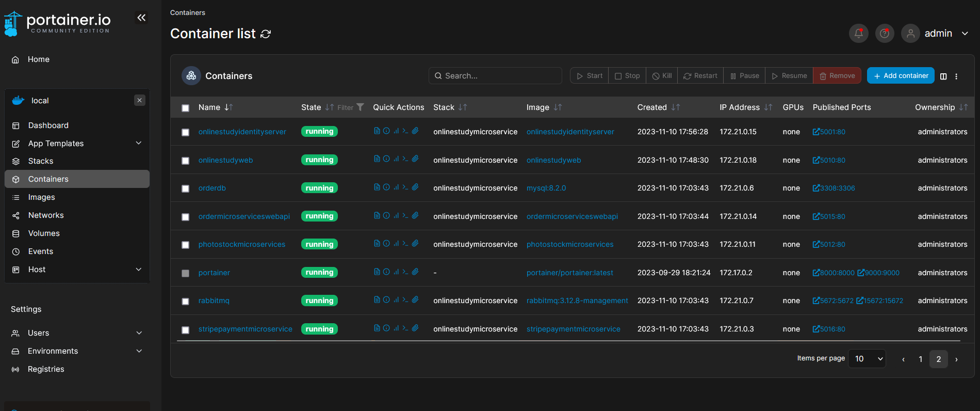Open Inspect quick action for stripepaymentmicroservice
This screenshot has width=980, height=411.
[x=386, y=328]
